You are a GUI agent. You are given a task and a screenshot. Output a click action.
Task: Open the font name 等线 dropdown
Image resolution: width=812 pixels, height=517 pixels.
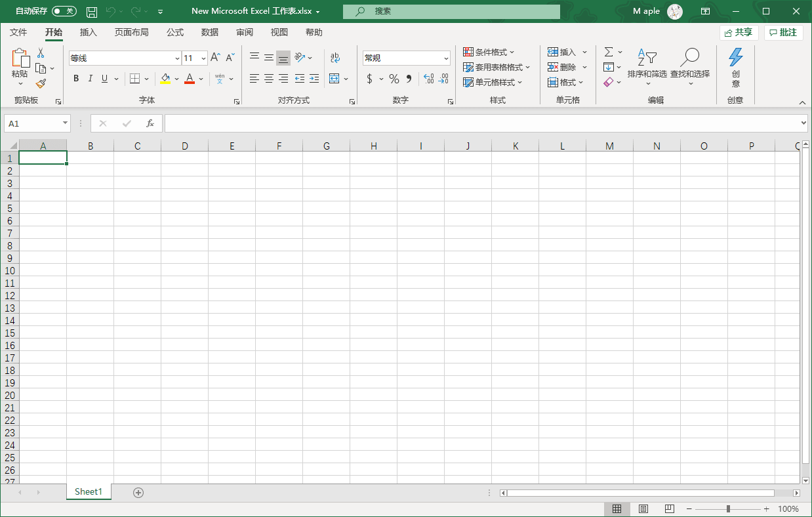177,58
